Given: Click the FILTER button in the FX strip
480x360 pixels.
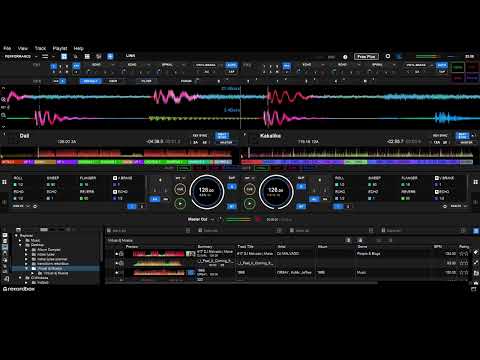Looking at the screenshot, I should tap(146, 81).
